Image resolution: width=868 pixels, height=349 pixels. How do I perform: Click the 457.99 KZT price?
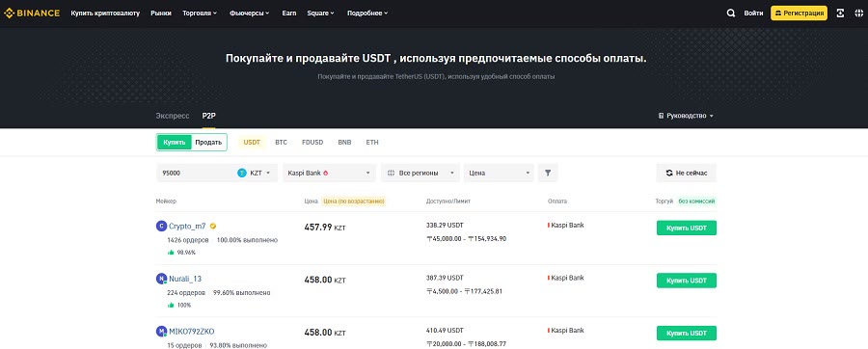(x=325, y=227)
